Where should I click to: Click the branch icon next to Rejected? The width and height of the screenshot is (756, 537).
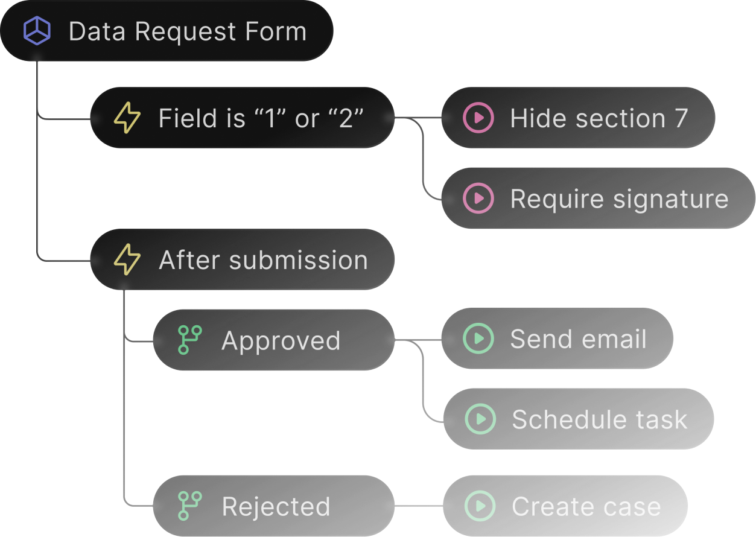pos(190,506)
